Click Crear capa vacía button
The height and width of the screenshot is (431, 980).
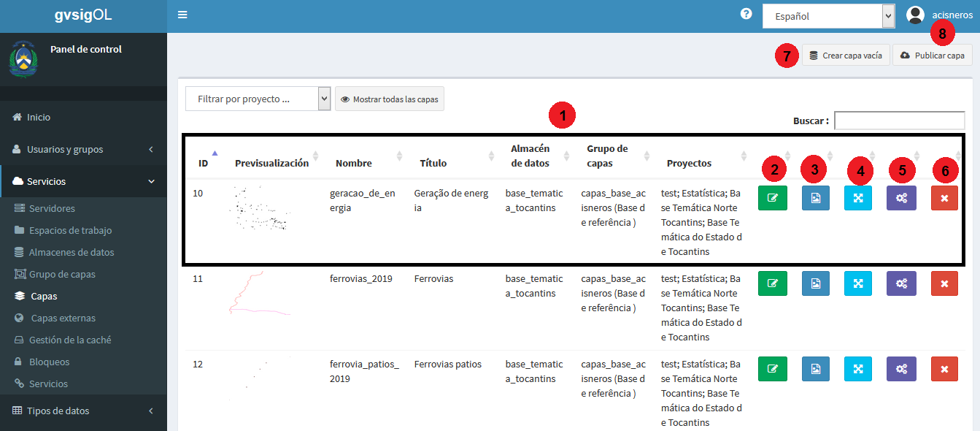[x=846, y=55]
